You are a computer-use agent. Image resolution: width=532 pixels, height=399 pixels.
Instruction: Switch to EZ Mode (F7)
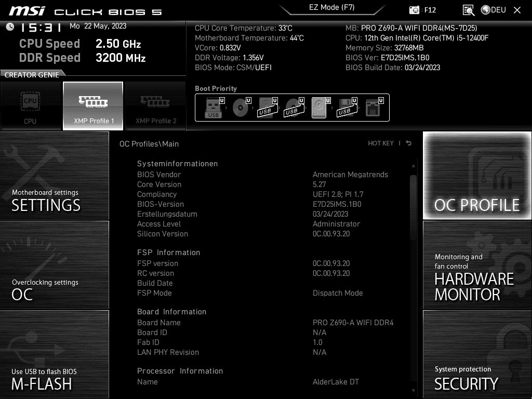click(332, 7)
